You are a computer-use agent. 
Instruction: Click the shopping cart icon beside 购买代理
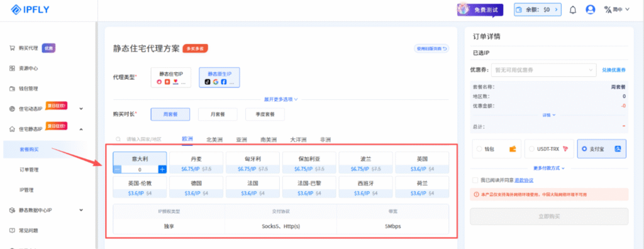point(12,48)
